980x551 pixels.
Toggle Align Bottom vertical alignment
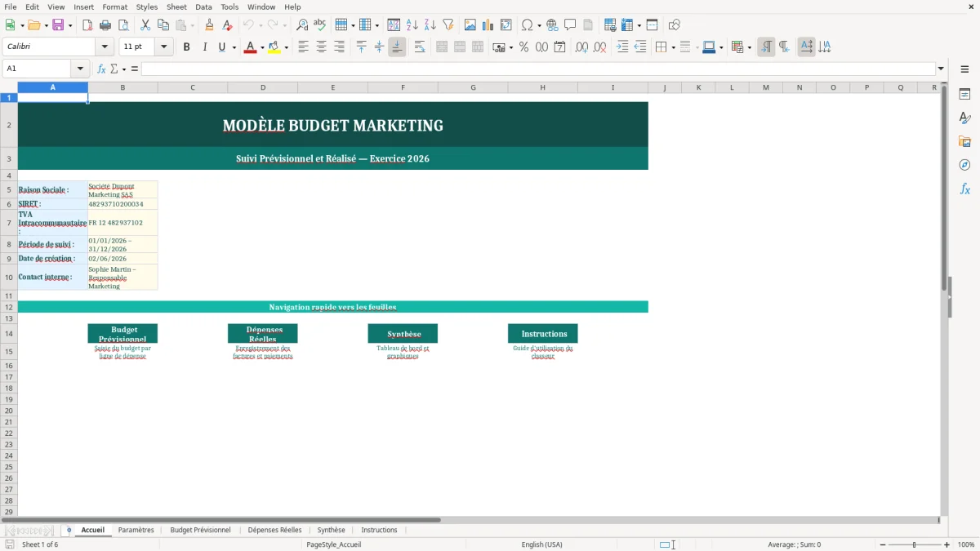[397, 47]
